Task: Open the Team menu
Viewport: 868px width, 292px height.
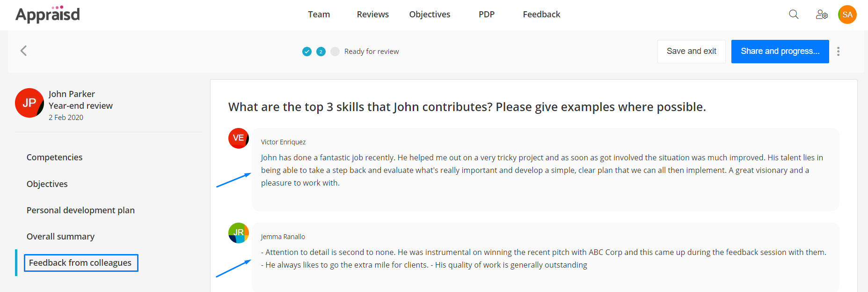Action: coord(319,15)
